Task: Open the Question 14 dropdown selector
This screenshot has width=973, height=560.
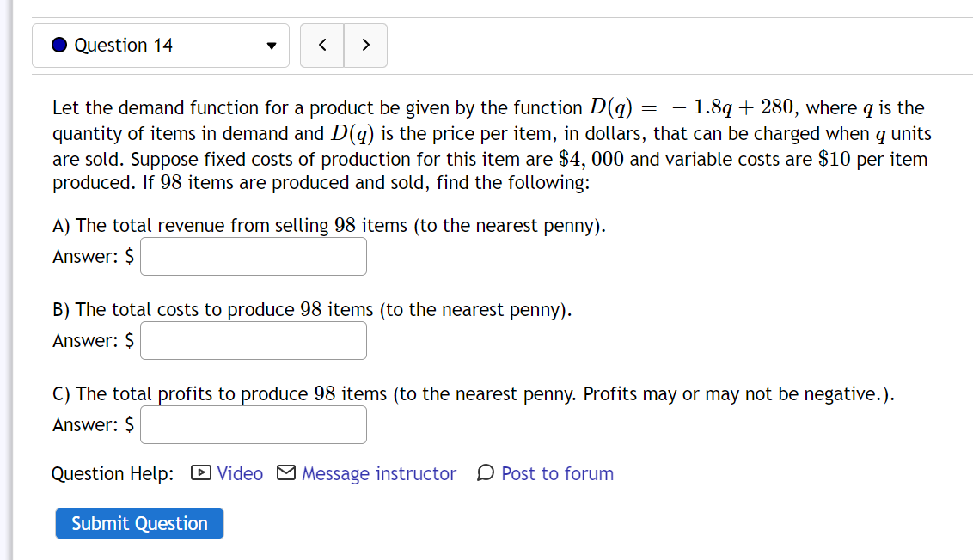Action: [160, 46]
